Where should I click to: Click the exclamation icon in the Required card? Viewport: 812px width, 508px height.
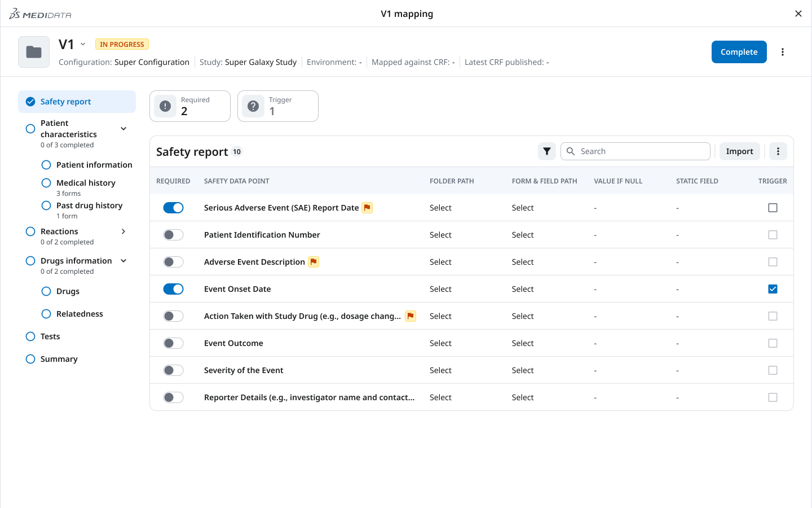165,106
